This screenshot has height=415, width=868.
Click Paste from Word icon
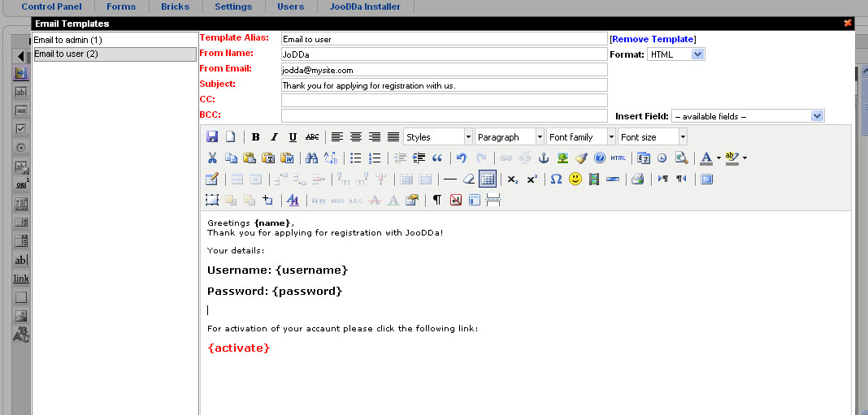pyautogui.click(x=288, y=158)
